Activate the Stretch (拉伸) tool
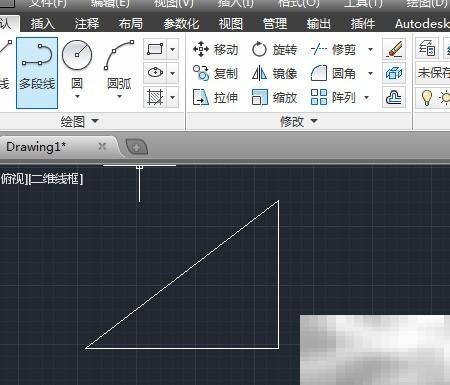Screen dimensions: 450x385 click(216, 97)
